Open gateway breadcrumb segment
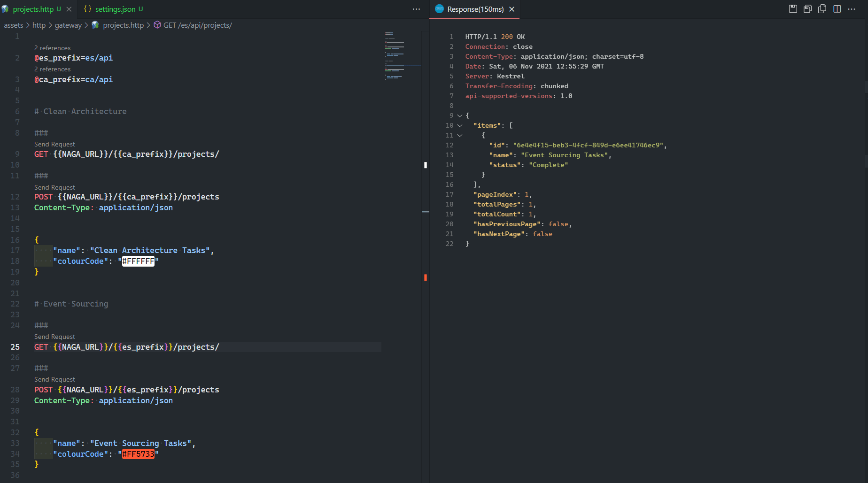Screen dimensions: 868x483 tap(68, 25)
